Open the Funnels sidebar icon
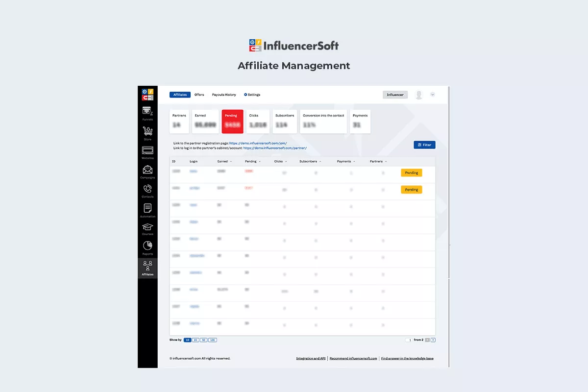Viewport: 588px width, 392px height. [147, 112]
